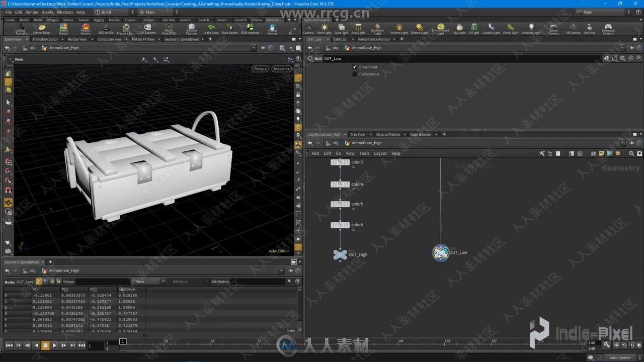Click frame 48 on the timeline
Viewport: 644px width, 362px height.
pyautogui.click(x=212, y=341)
